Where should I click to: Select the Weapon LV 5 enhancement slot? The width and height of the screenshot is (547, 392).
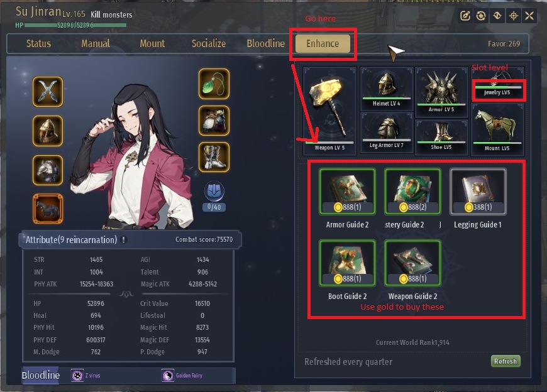329,111
